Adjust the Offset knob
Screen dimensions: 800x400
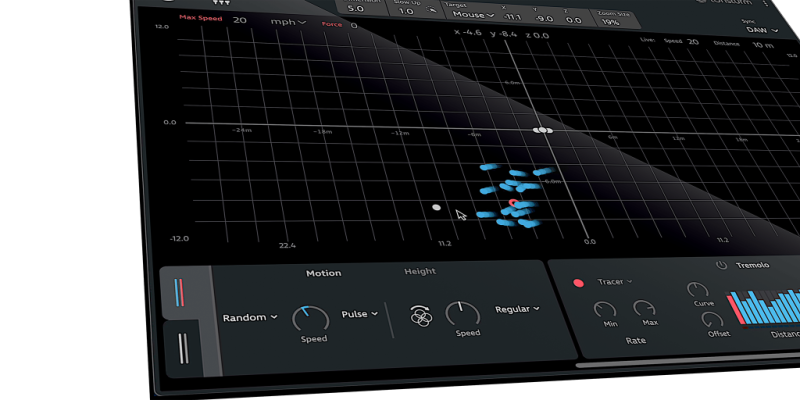tap(712, 320)
